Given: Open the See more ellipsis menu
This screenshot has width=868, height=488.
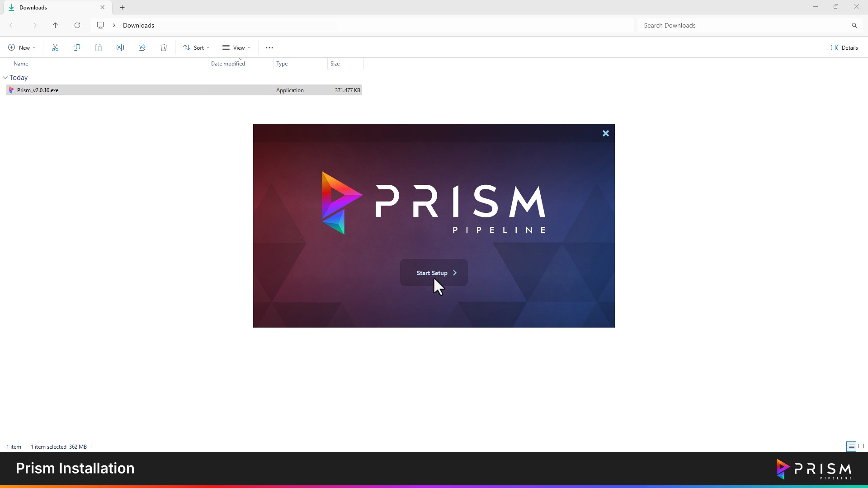Looking at the screenshot, I should (x=269, y=47).
